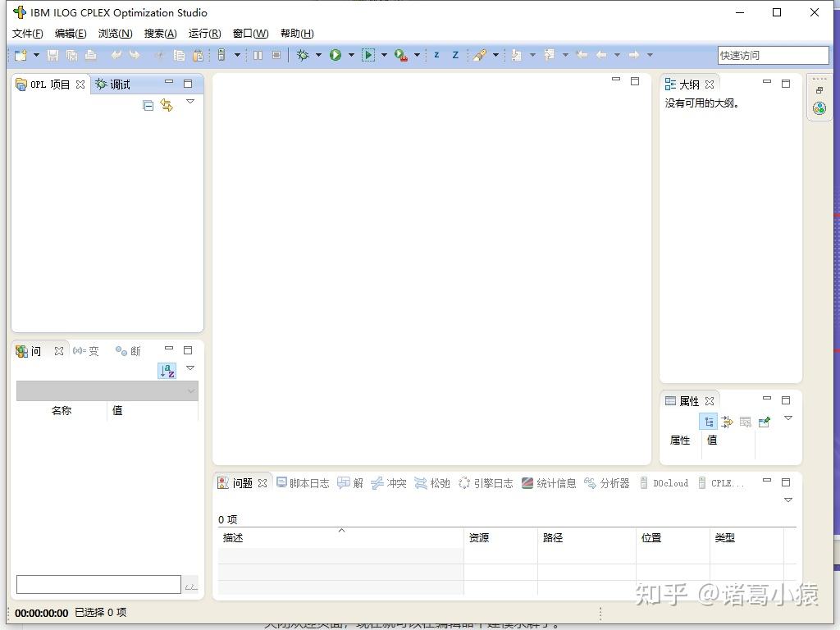The height and width of the screenshot is (630, 840).
Task: Switch to the 调试 tab
Action: (119, 84)
